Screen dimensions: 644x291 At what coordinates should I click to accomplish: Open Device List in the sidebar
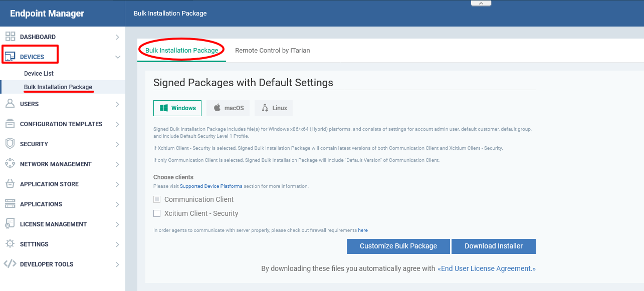click(38, 73)
